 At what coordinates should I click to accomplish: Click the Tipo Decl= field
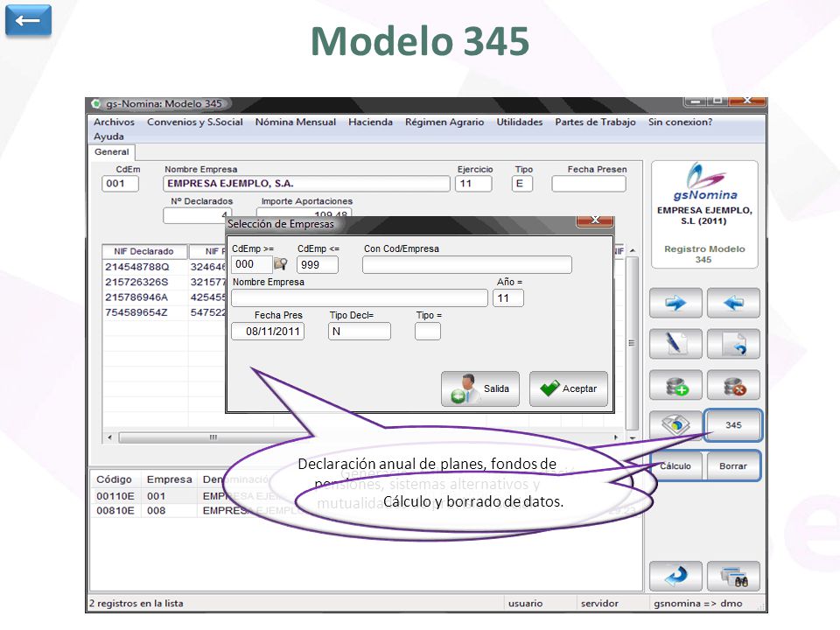point(360,331)
